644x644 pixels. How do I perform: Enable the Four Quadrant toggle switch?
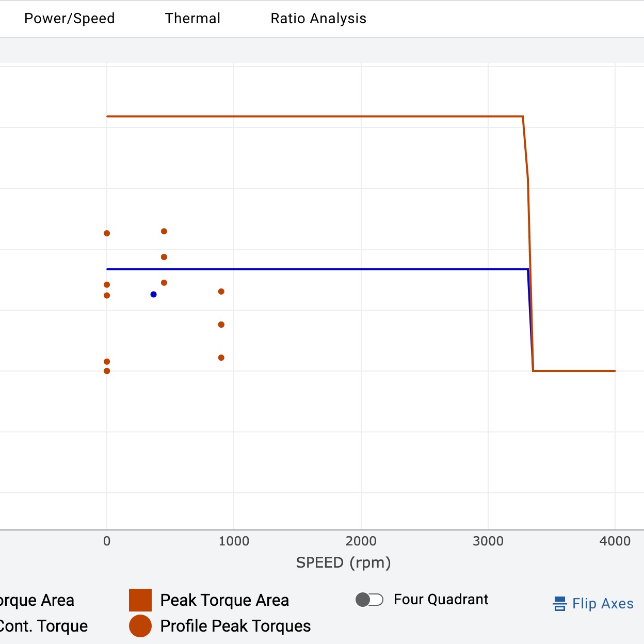(369, 600)
